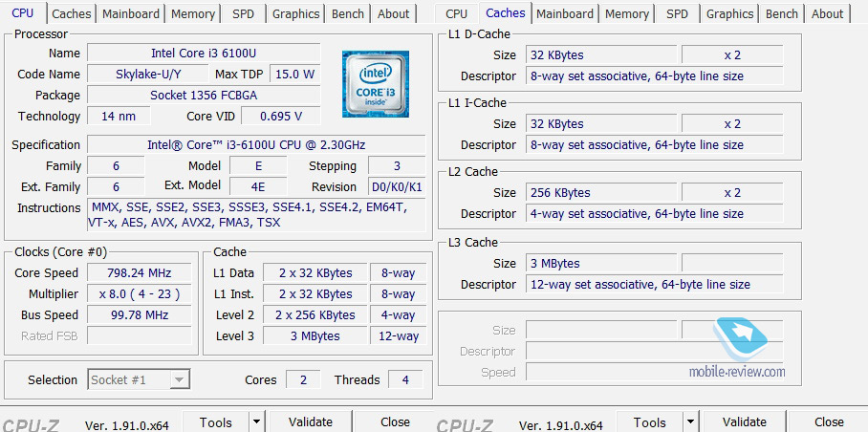Image resolution: width=868 pixels, height=432 pixels.
Task: Click L1 Inst. value 2 x 32 KBytes
Action: pyautogui.click(x=315, y=293)
